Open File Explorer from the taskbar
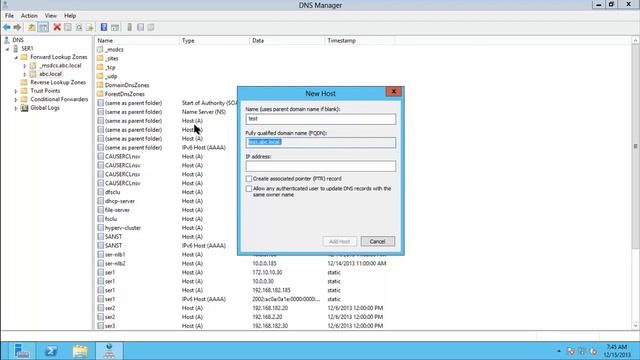 tap(80, 351)
